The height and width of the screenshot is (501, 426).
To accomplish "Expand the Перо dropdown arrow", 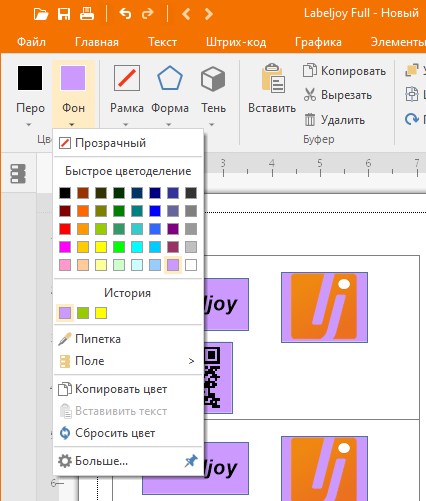I will point(29,125).
